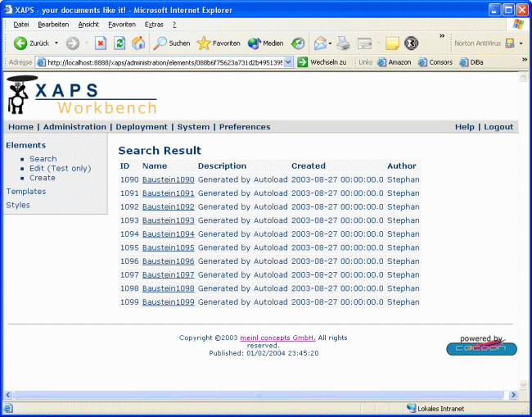Image resolution: width=532 pixels, height=417 pixels.
Task: Click the green Wechseln zu arrow icon
Action: tap(302, 62)
